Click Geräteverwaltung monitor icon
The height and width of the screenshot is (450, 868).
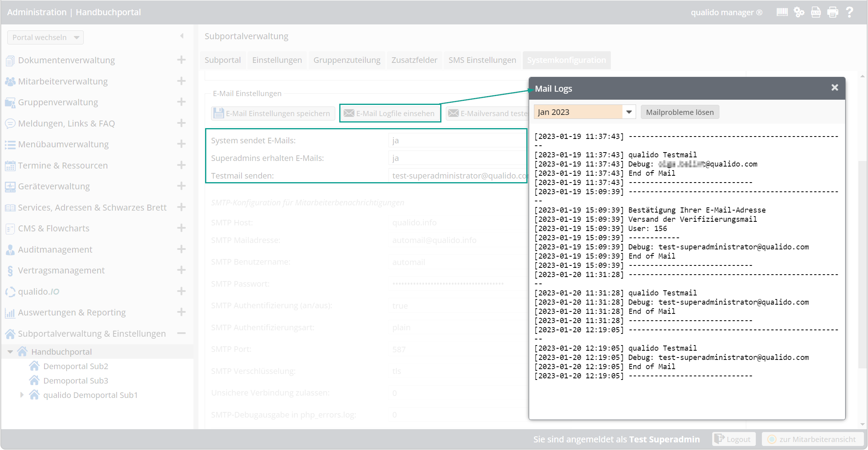click(10, 187)
